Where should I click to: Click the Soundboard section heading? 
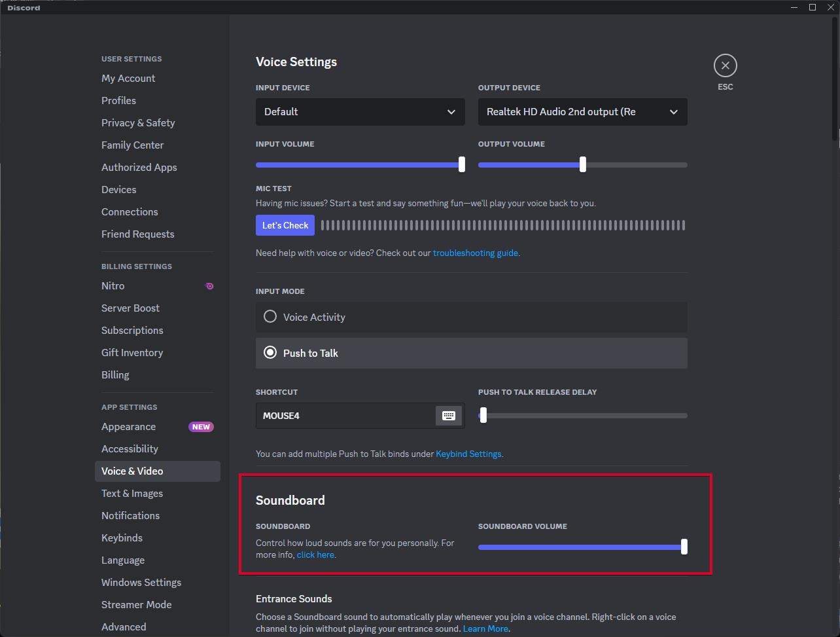(290, 500)
